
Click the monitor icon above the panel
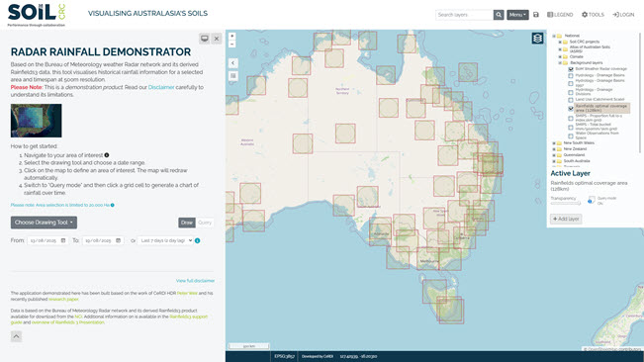[205, 39]
